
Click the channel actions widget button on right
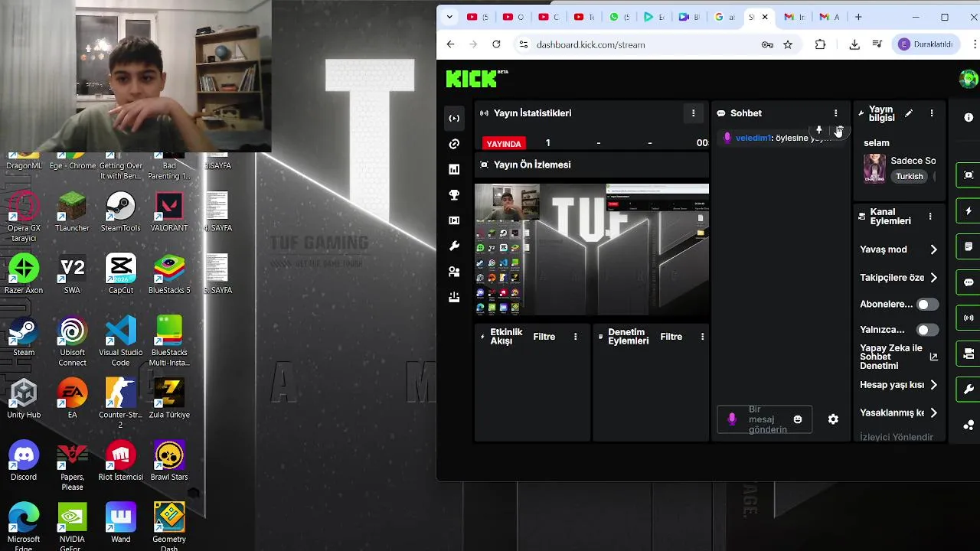969,354
